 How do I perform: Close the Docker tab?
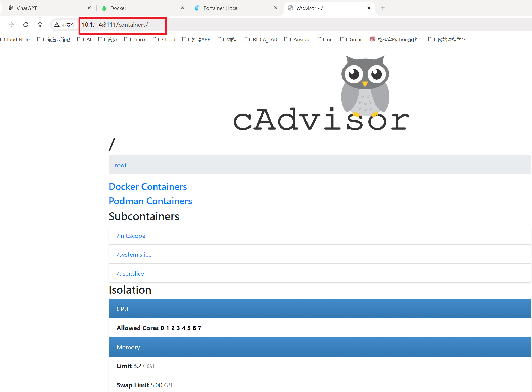182,8
